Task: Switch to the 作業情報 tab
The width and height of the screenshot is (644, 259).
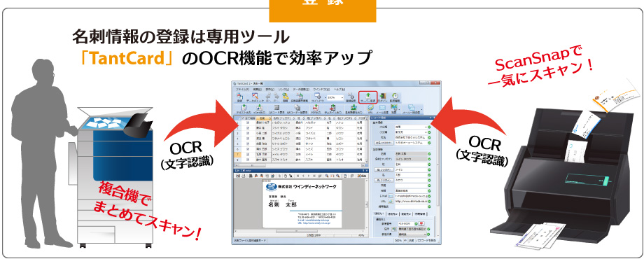Action: click(420, 213)
